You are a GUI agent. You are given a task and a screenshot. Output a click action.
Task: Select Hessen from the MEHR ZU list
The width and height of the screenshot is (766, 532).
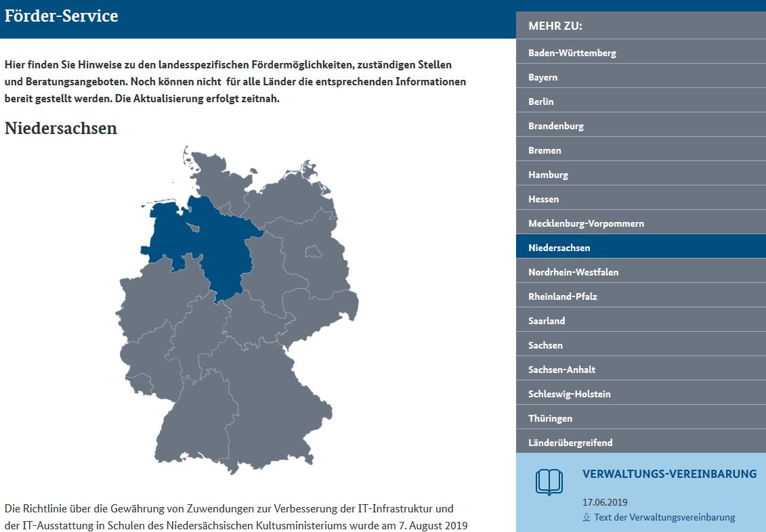(x=544, y=198)
